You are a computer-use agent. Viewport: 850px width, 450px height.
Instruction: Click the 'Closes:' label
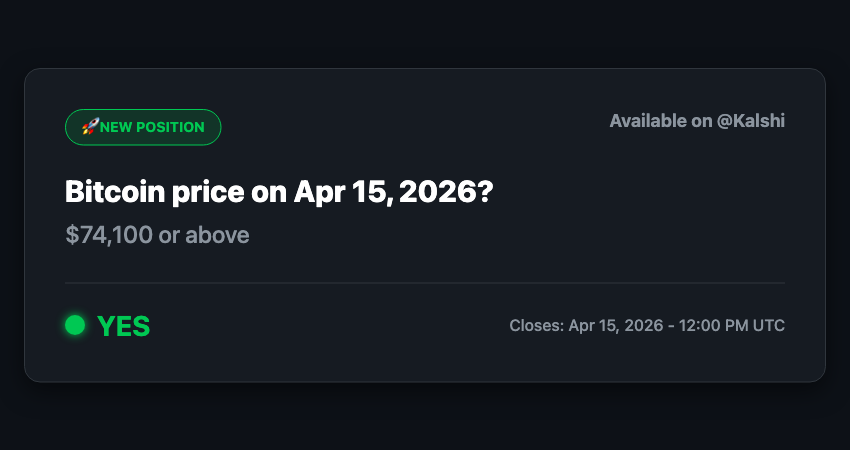coord(536,326)
